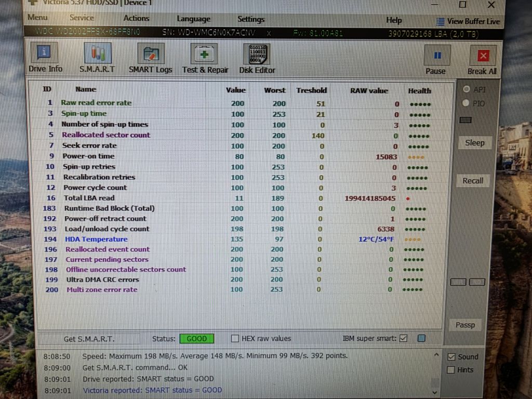Viewport: 532px width, 399px height.
Task: Open the Menu menu
Action: (x=37, y=17)
